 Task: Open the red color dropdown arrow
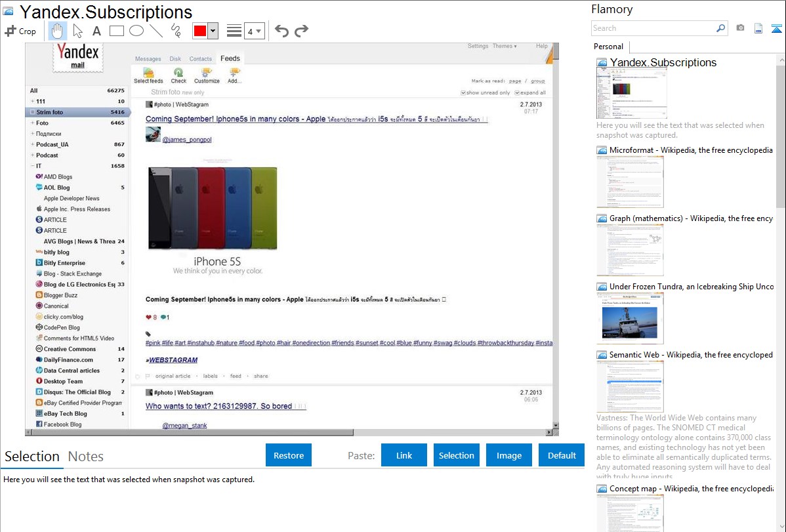coord(213,31)
